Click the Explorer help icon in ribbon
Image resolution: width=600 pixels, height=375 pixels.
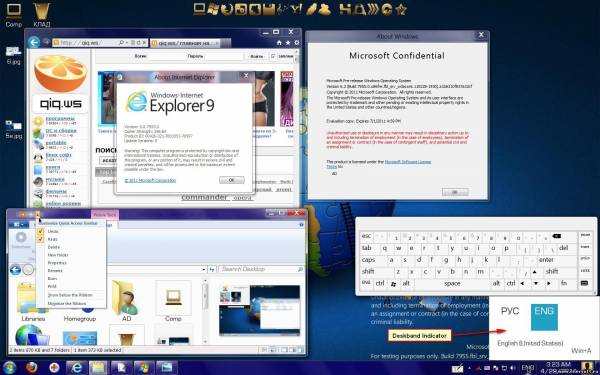pyautogui.click(x=302, y=225)
